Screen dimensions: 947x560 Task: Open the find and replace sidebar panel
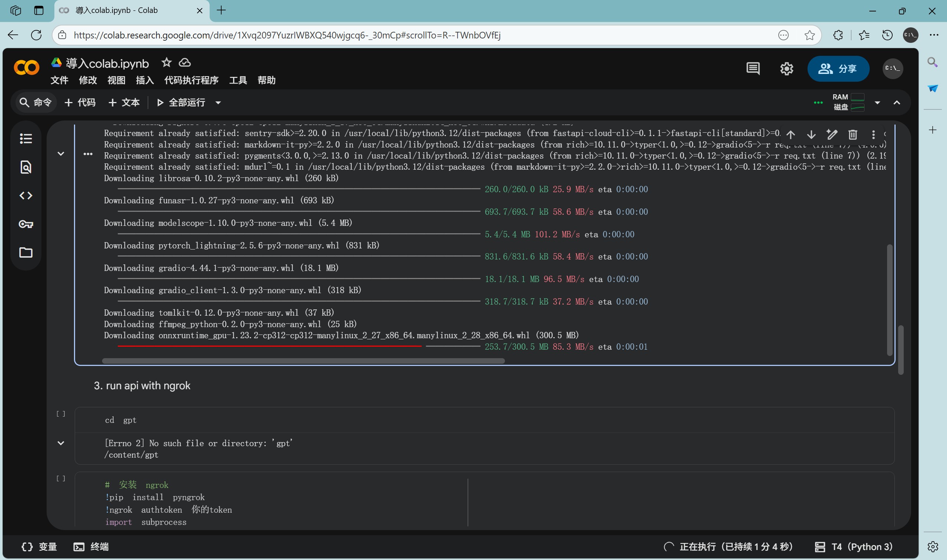[x=26, y=167]
